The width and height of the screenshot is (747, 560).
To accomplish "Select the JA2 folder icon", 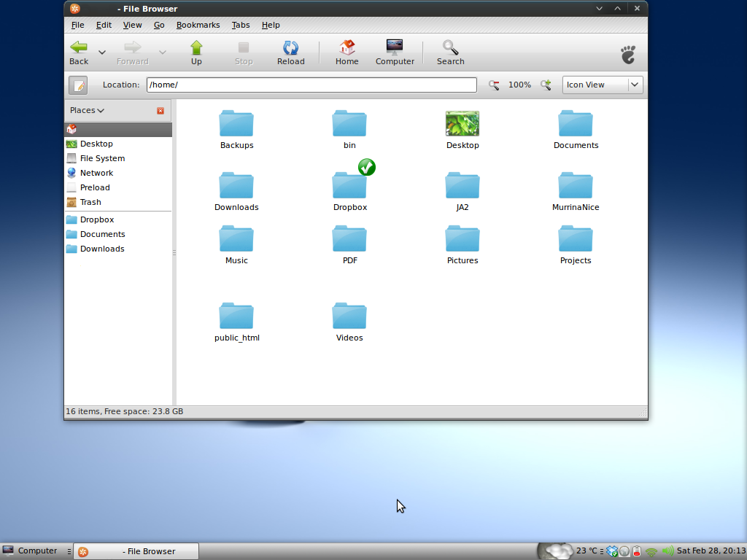I will pos(462,186).
